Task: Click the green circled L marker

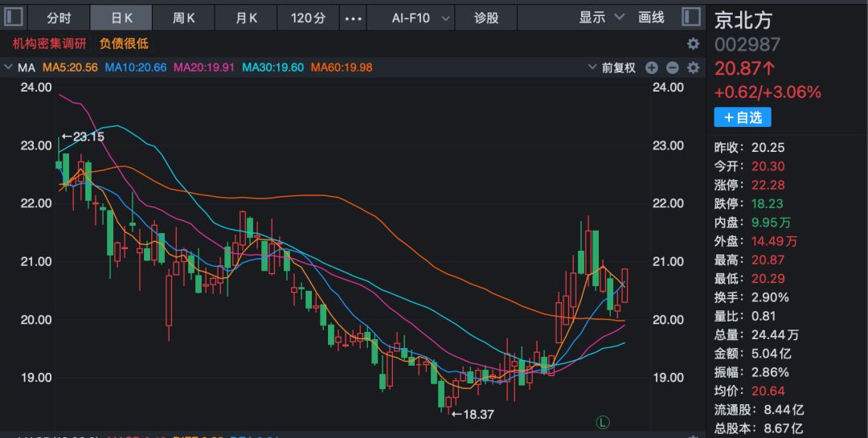Action: 602,421
